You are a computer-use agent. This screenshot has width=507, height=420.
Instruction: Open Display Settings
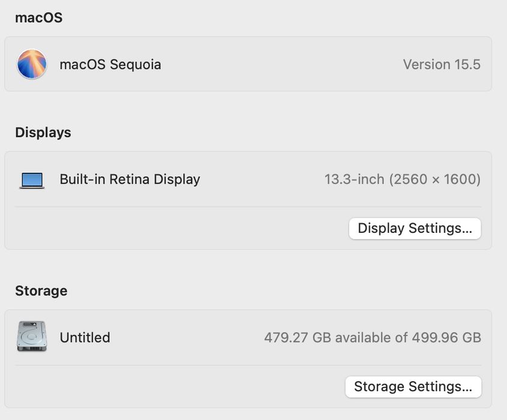pos(415,229)
